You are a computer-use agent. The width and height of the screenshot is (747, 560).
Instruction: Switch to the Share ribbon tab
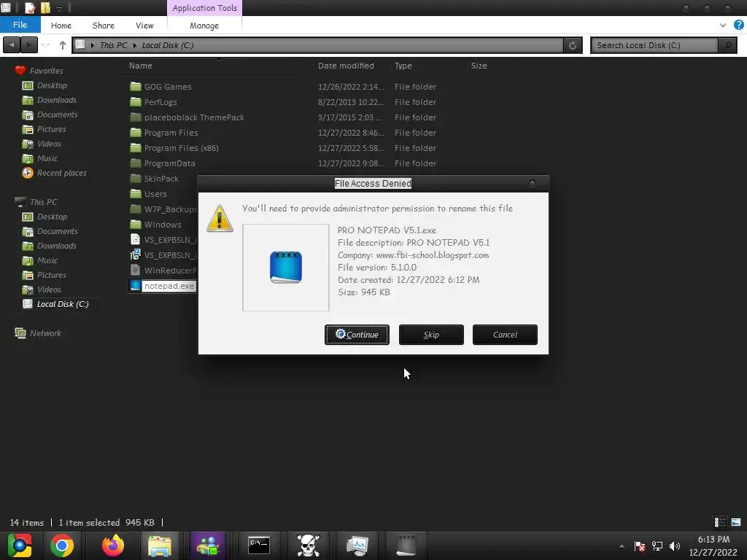104,26
